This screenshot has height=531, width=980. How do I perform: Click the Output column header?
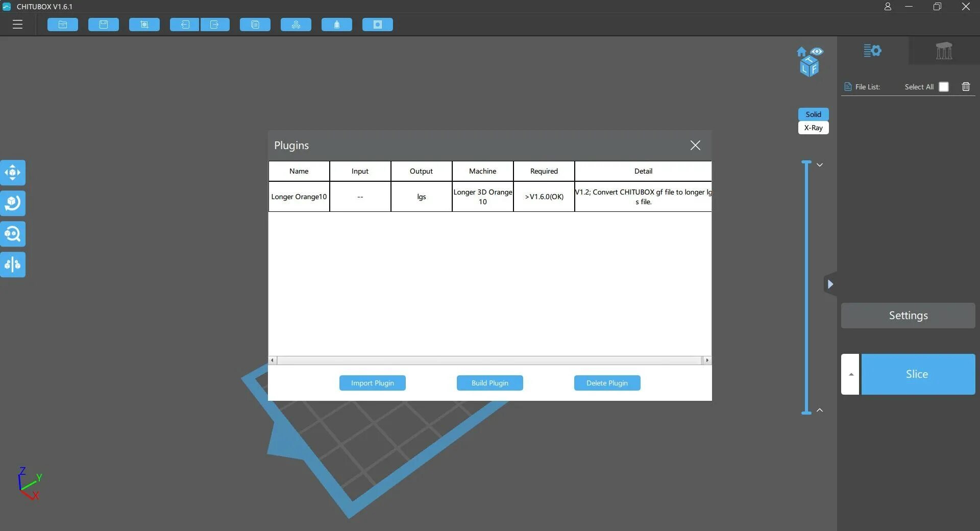tap(422, 171)
